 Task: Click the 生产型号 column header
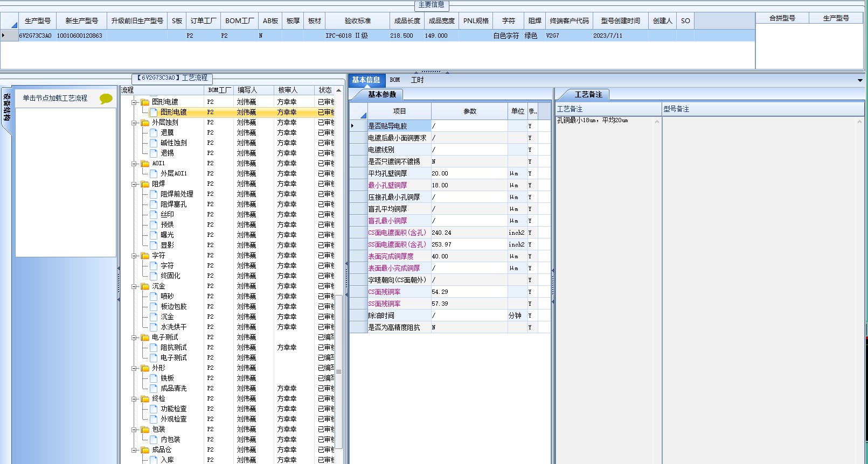(x=37, y=21)
